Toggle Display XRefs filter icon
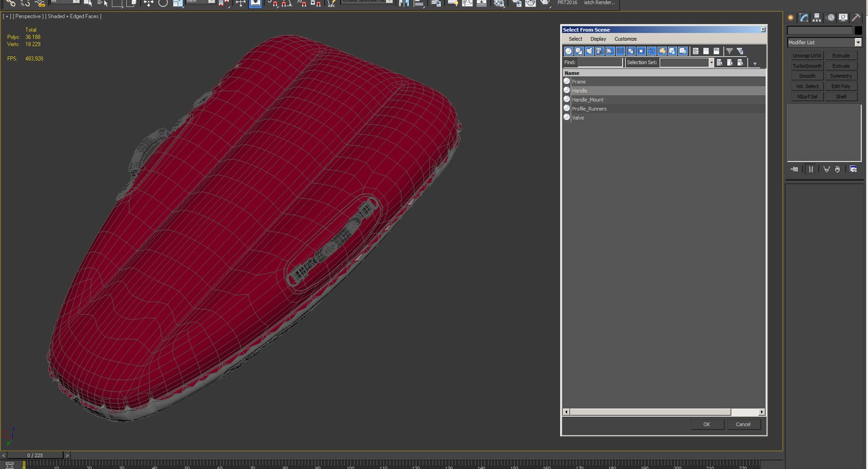The width and height of the screenshot is (868, 469). coord(641,51)
